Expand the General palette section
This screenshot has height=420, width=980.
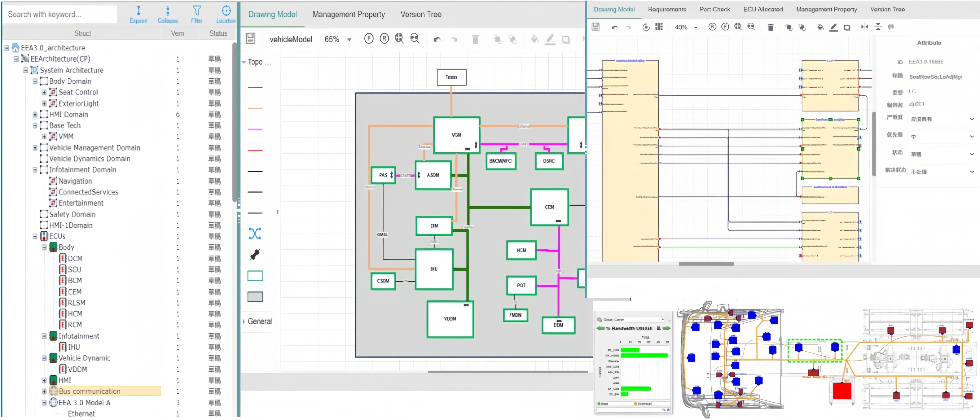(244, 321)
